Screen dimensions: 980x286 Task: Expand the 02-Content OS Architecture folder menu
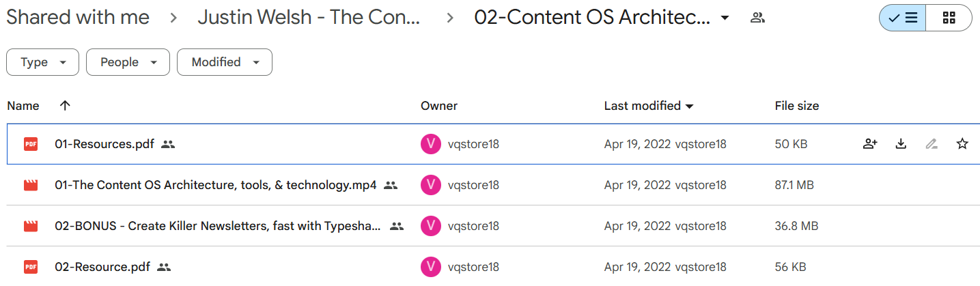pyautogui.click(x=725, y=18)
